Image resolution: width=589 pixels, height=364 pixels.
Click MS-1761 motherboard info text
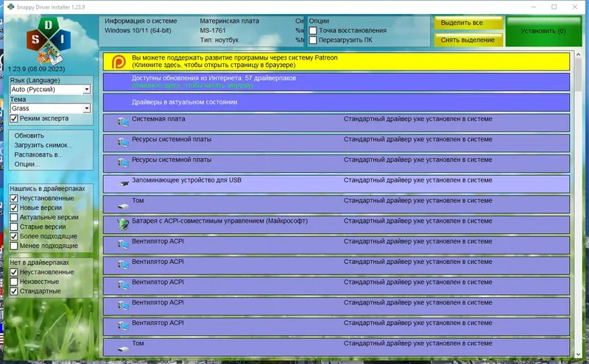(213, 30)
